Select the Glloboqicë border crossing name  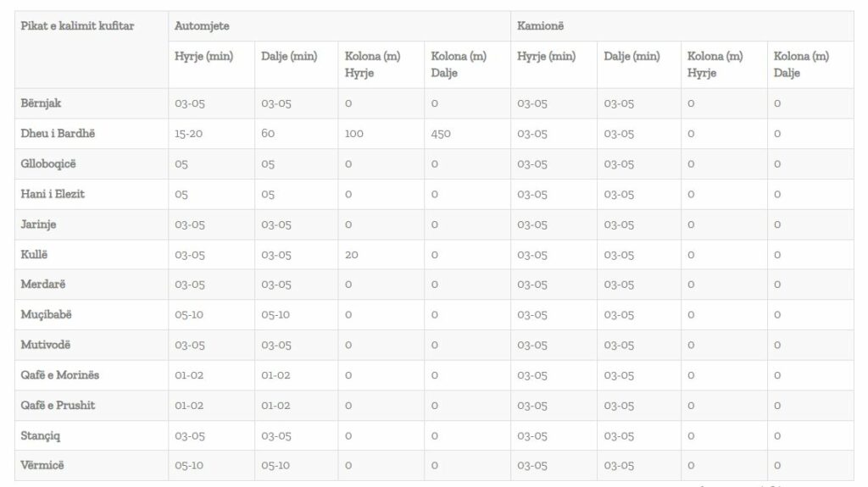coord(48,163)
